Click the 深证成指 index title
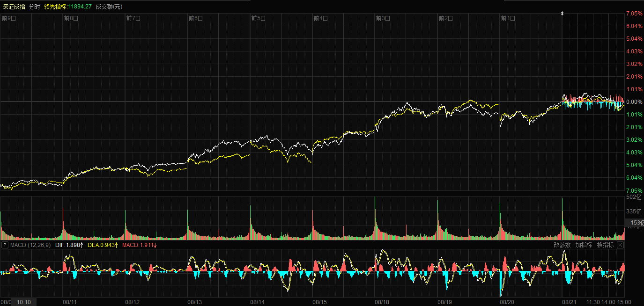 tap(14, 7)
